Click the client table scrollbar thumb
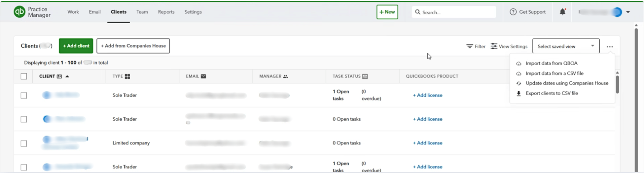 click(617, 84)
